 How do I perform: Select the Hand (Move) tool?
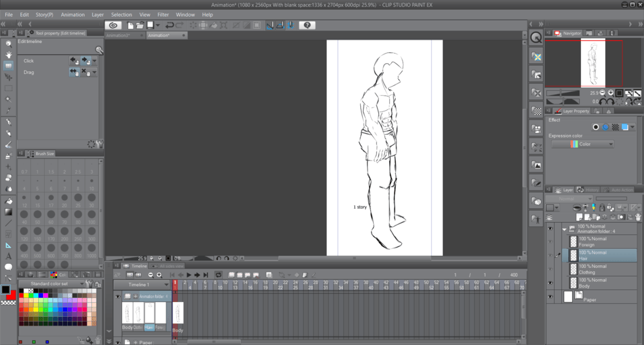pos(9,54)
